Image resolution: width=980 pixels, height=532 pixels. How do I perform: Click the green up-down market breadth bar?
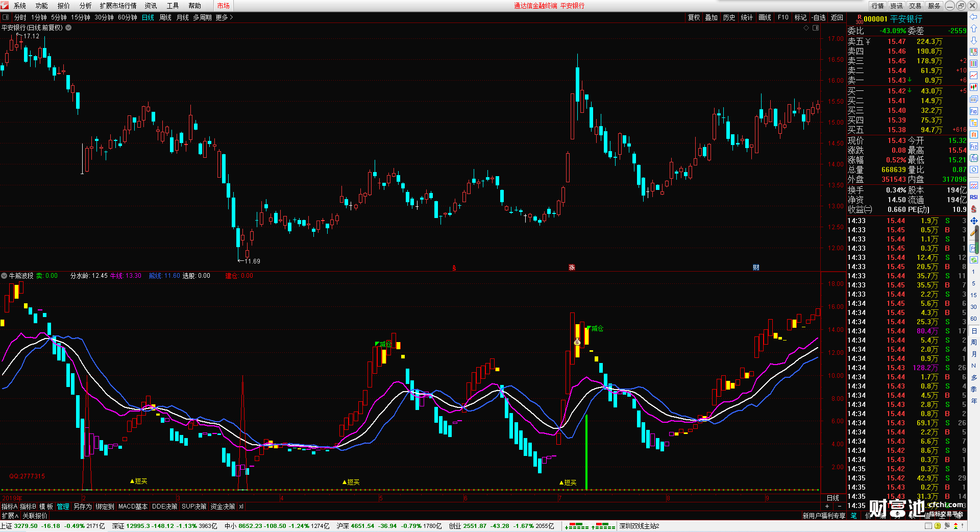point(577,526)
